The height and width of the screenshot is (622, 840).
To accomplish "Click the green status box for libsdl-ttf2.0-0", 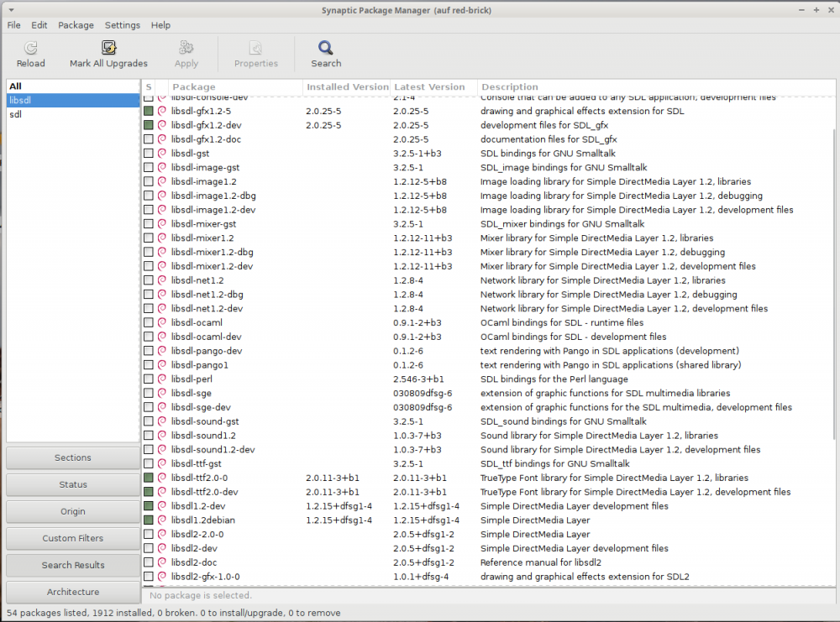I will pos(148,478).
